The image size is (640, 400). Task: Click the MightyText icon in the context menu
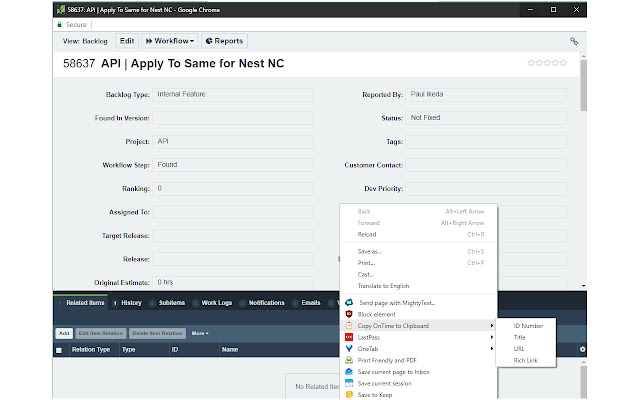[x=349, y=303]
